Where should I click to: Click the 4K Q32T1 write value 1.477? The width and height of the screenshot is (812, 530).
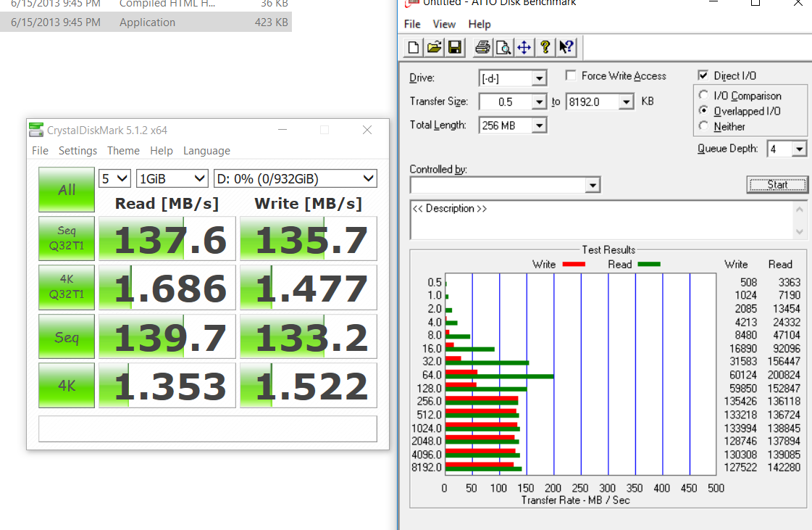coord(309,287)
